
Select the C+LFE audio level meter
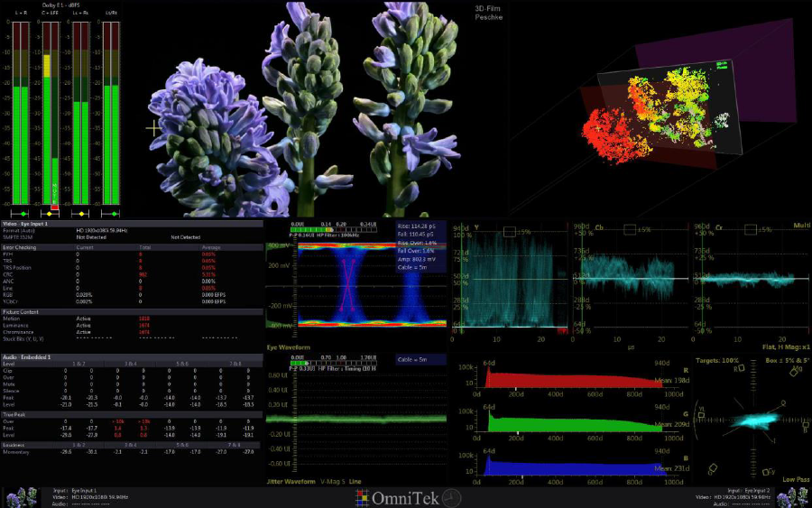click(51, 114)
